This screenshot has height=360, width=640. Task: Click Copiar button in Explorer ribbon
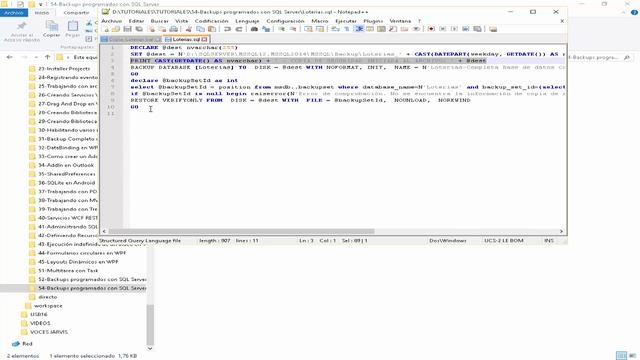51,29
